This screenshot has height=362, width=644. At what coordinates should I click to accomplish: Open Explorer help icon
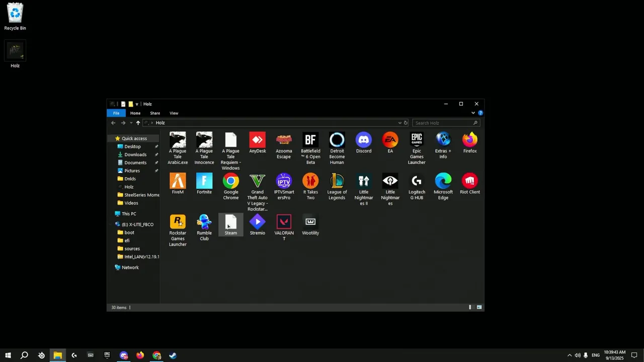coord(480,113)
